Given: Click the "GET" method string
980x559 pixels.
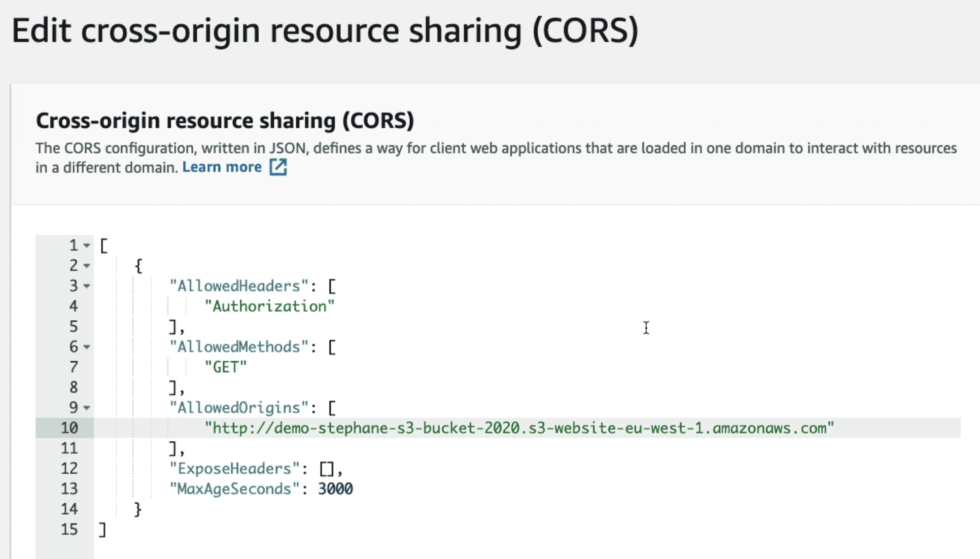Looking at the screenshot, I should pyautogui.click(x=225, y=367).
